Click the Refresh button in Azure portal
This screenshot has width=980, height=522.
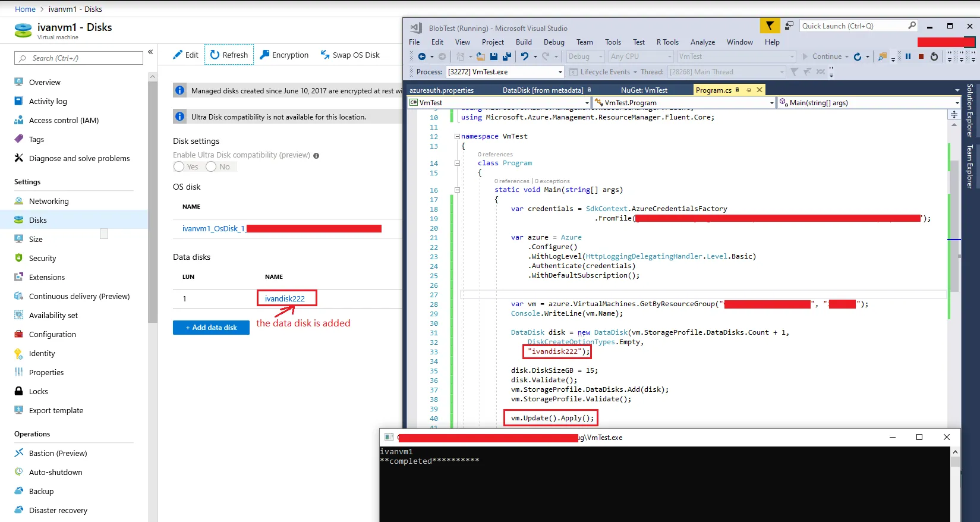[x=229, y=55]
